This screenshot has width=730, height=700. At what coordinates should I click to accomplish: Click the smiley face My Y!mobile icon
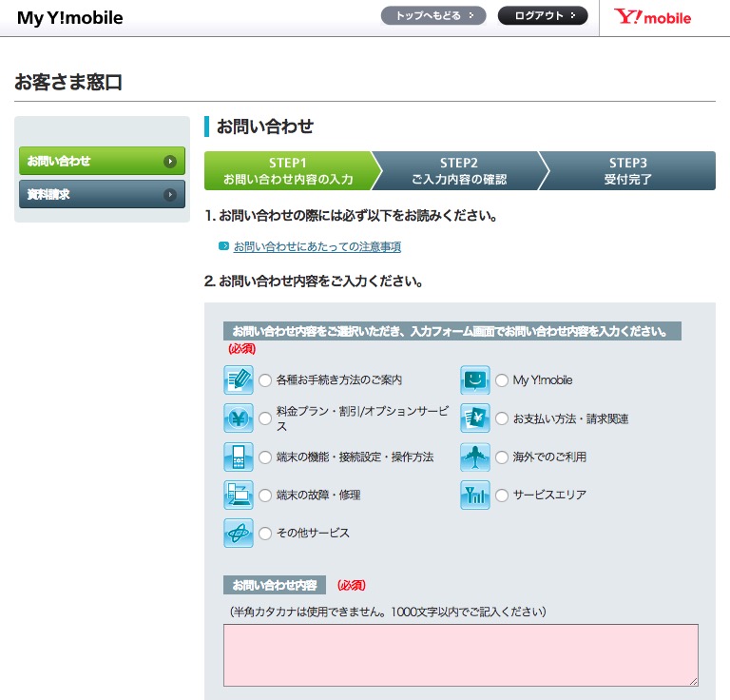click(475, 379)
